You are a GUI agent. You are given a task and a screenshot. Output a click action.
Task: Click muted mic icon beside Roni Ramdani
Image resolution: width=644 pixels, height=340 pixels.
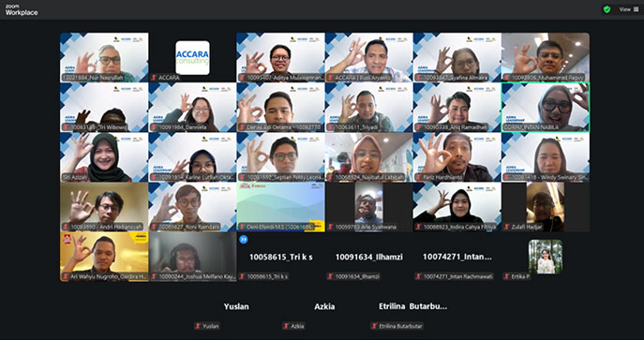point(154,227)
